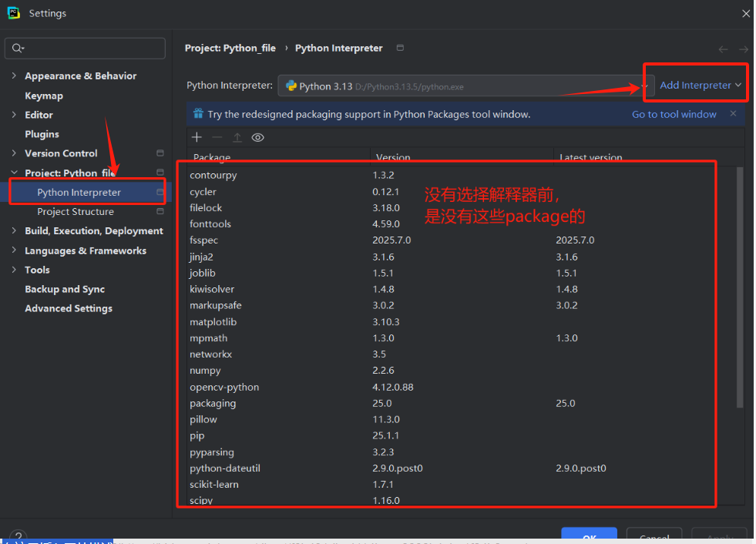The image size is (756, 544).
Task: Select the pillow package row
Action: coord(462,419)
